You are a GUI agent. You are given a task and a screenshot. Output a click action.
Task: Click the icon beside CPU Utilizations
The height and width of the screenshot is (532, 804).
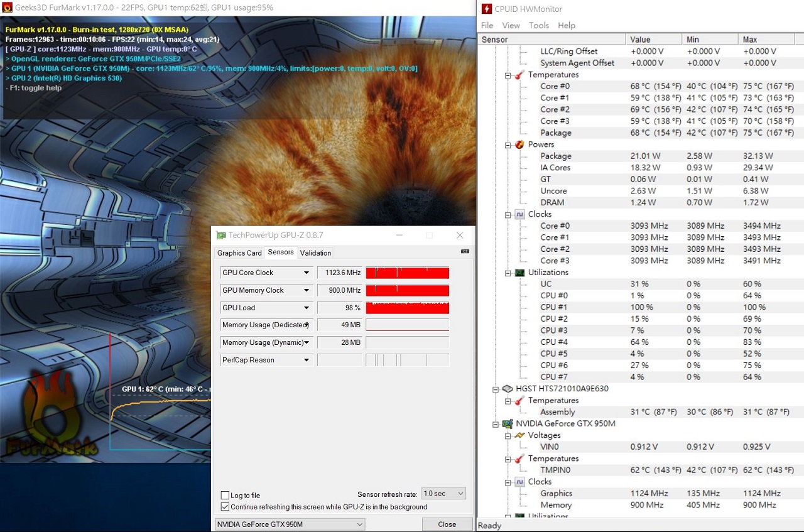(520, 273)
